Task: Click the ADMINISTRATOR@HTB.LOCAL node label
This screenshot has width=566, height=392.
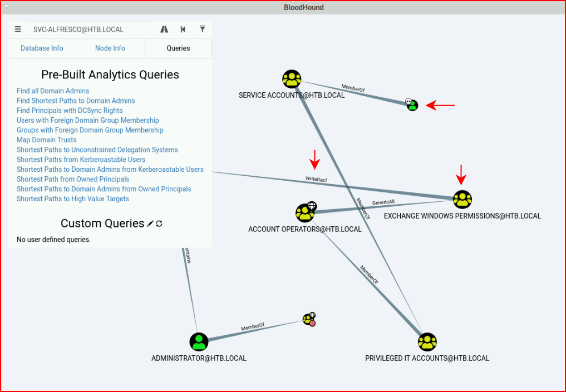Action: click(199, 358)
